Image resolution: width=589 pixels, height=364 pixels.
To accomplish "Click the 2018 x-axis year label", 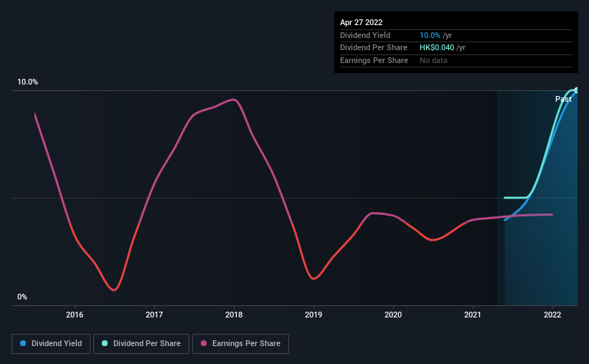I will coord(234,315).
